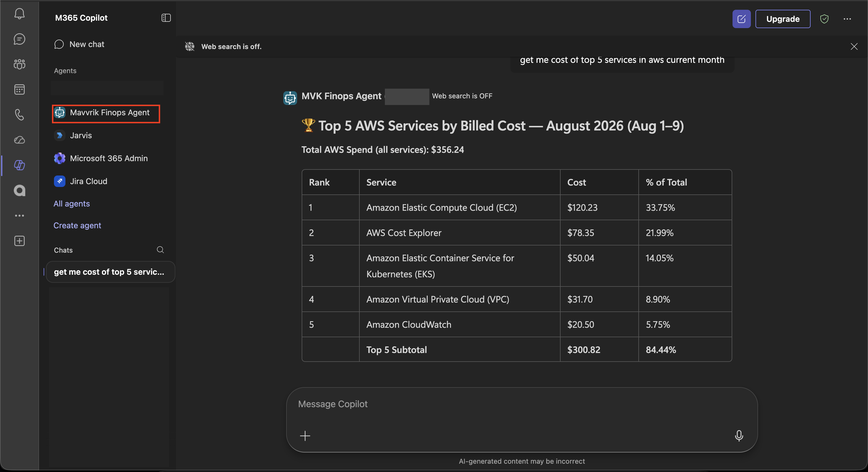Select the Copilot icon in the rail
868x472 pixels.
pos(20,165)
